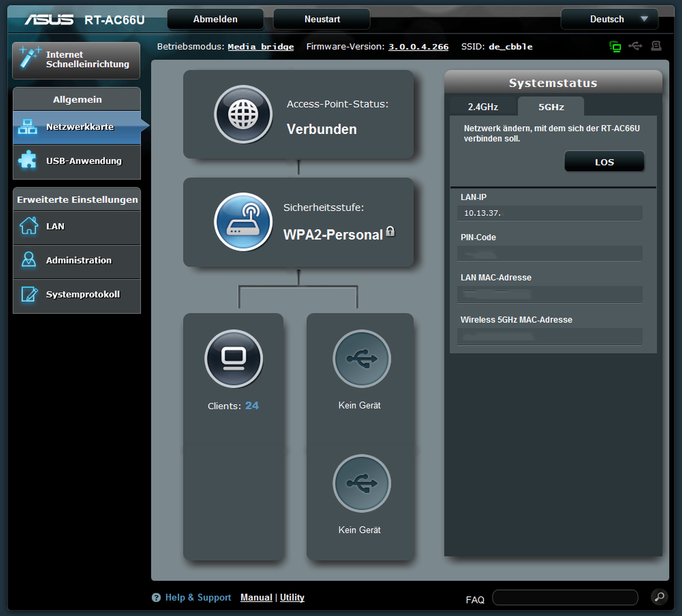The image size is (682, 616).
Task: Select the 5GHz tab
Action: coord(551,107)
